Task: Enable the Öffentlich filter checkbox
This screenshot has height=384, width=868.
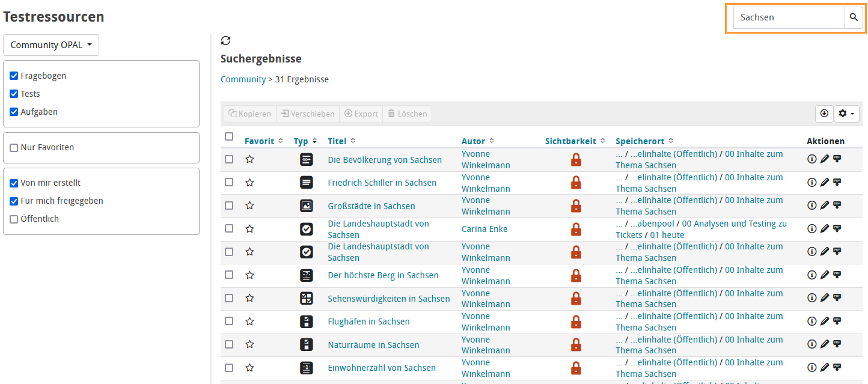Action: [13, 218]
